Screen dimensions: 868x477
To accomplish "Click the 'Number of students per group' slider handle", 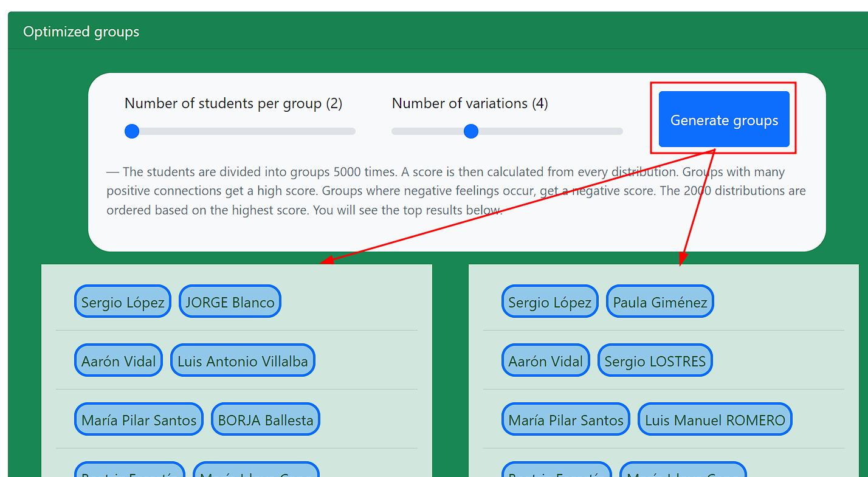I will pyautogui.click(x=131, y=131).
